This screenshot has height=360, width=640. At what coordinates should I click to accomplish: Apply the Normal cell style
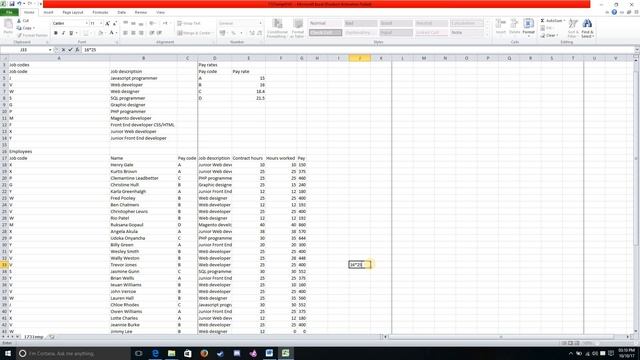(325, 23)
